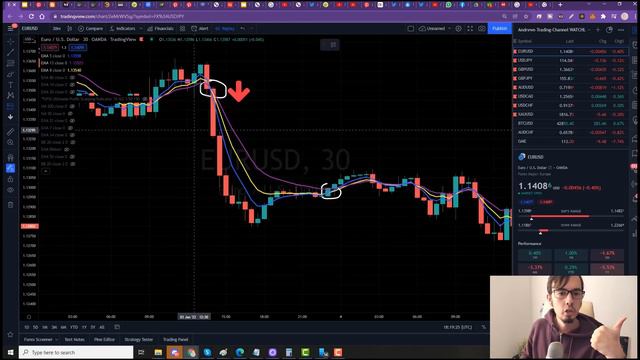This screenshot has height=360, width=640.
Task: Open the 30m timeframe dropdown
Action: pyautogui.click(x=56, y=29)
